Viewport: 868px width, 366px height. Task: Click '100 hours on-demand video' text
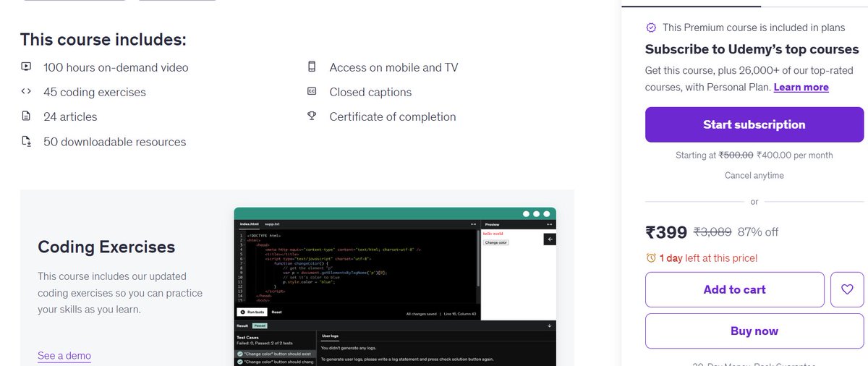(116, 67)
